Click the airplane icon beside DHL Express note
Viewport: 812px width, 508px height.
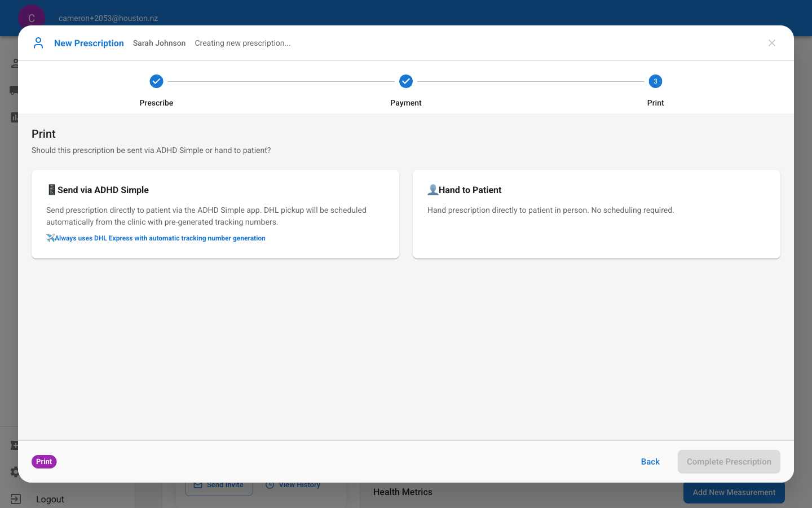point(50,238)
